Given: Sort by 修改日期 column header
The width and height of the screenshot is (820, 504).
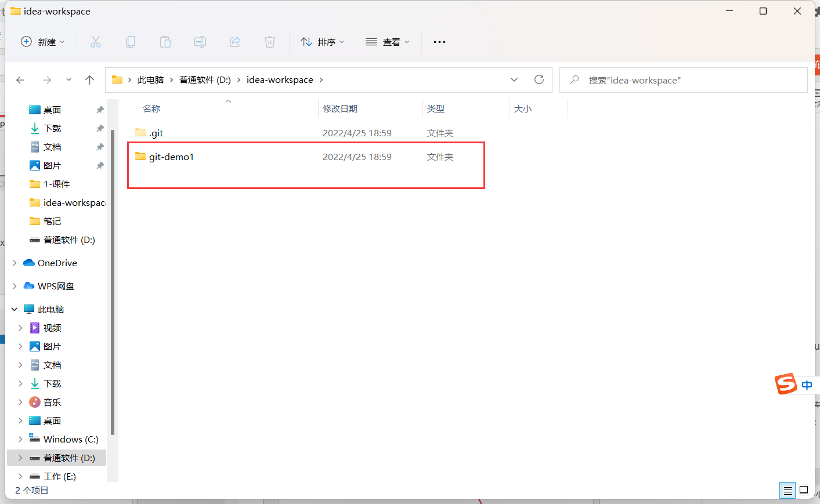Looking at the screenshot, I should [x=340, y=109].
